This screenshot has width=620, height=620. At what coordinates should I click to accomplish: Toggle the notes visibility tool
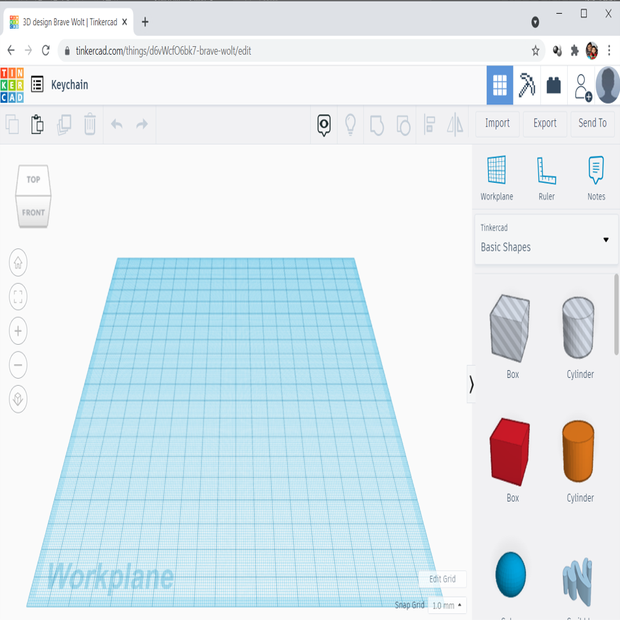[324, 124]
